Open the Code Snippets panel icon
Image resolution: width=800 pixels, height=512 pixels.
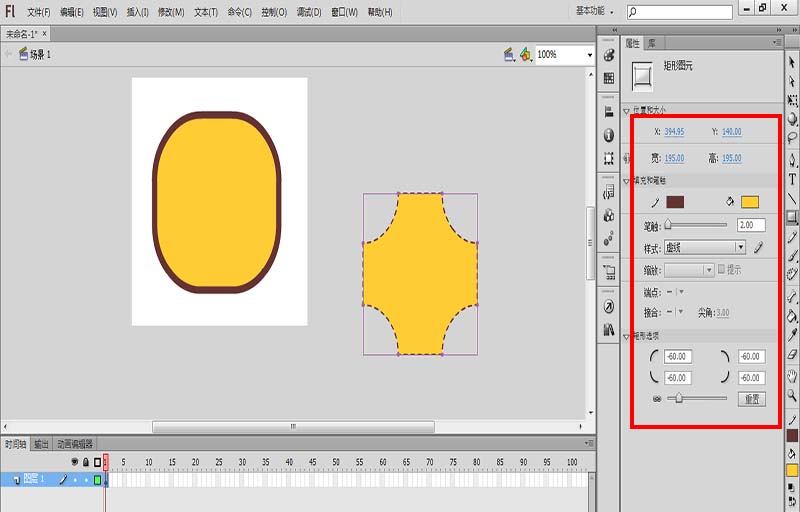tap(609, 192)
